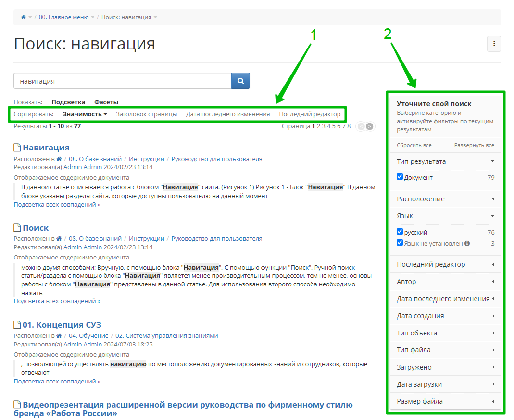Click info icon next to Язык не установлен

coord(467,244)
